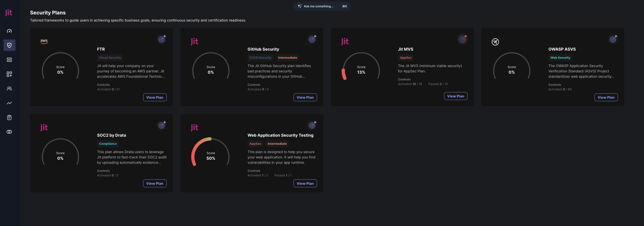Click View Plan on the OWASP ASVS card
The image size is (644, 226).
606,97
